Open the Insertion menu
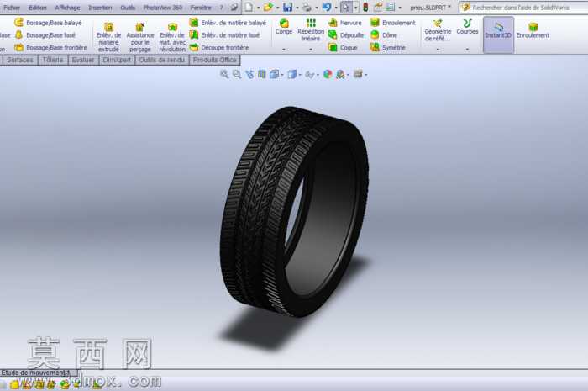The image size is (588, 391). 100,8
